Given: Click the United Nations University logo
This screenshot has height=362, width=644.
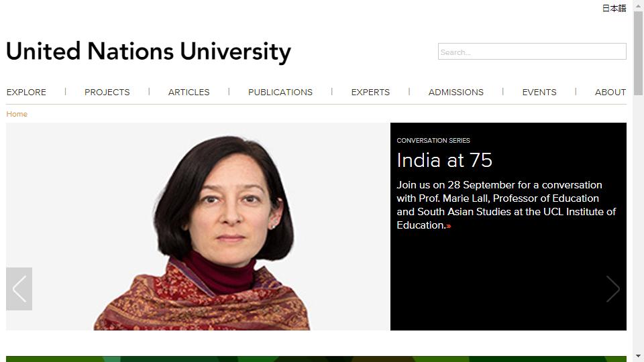Looking at the screenshot, I should [x=149, y=52].
